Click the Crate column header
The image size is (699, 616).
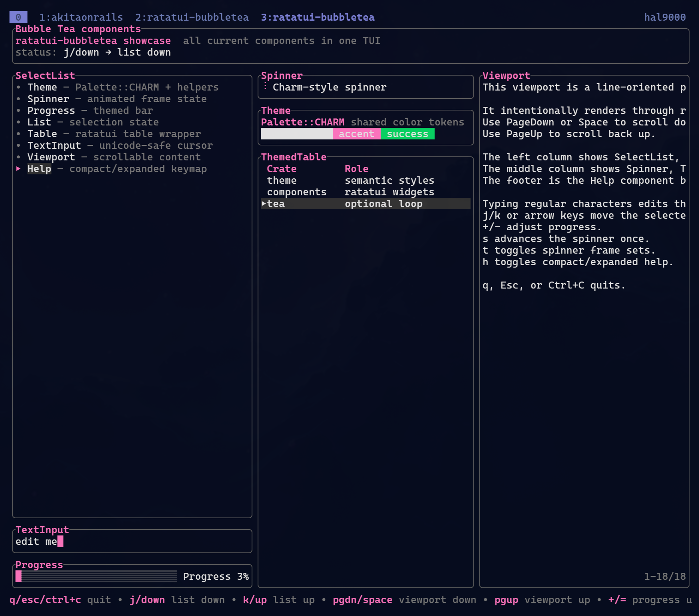pyautogui.click(x=281, y=169)
